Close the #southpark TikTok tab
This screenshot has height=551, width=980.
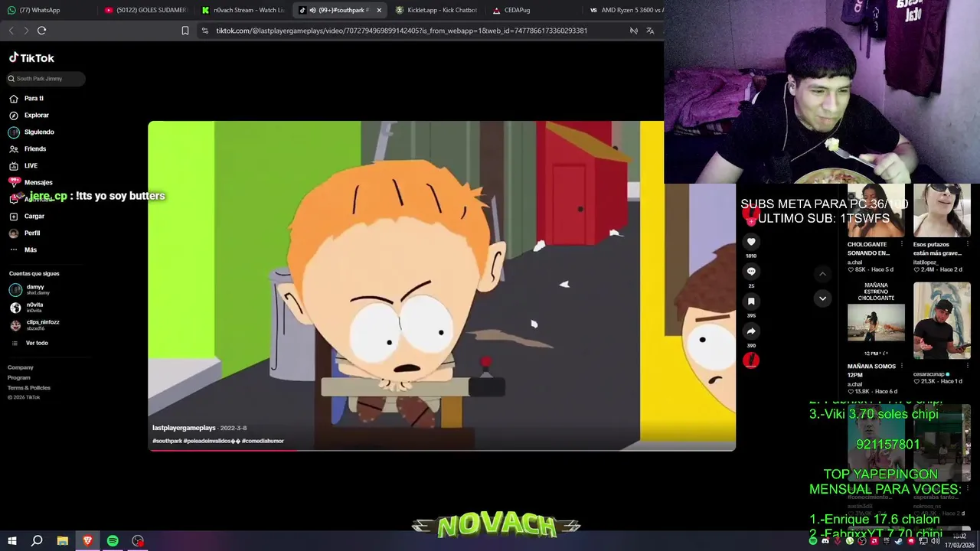click(x=379, y=10)
